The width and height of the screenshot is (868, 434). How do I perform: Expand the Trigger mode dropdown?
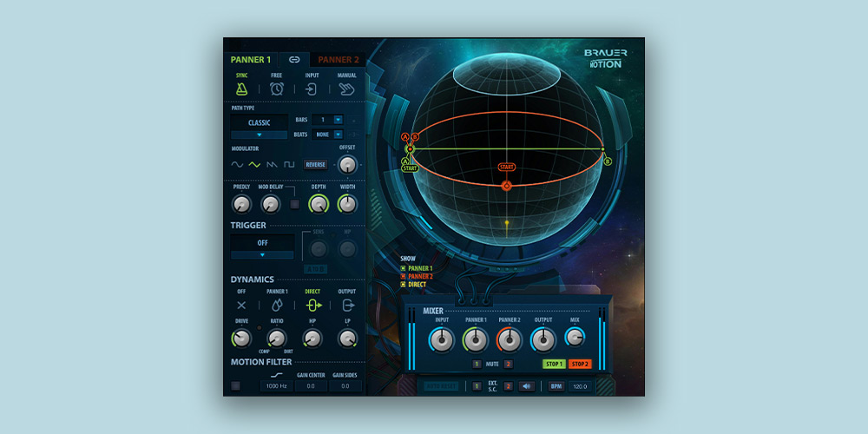(262, 254)
